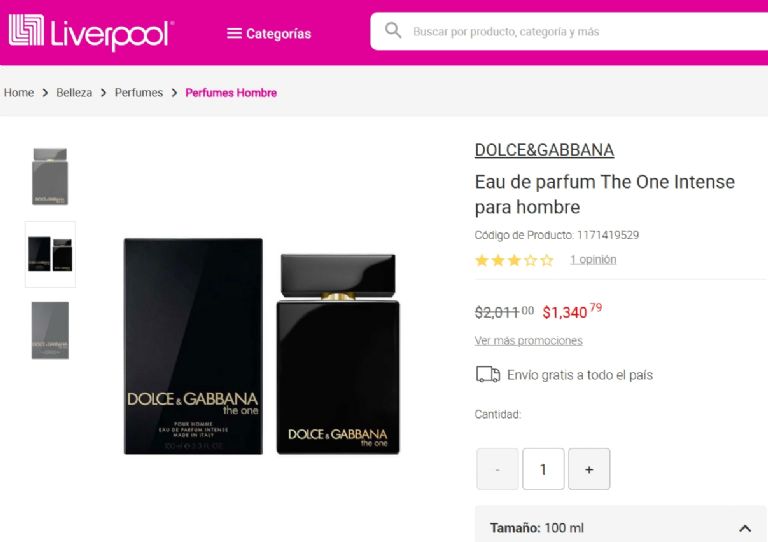The image size is (768, 542).
Task: Focus the product search field
Action: pyautogui.click(x=568, y=31)
